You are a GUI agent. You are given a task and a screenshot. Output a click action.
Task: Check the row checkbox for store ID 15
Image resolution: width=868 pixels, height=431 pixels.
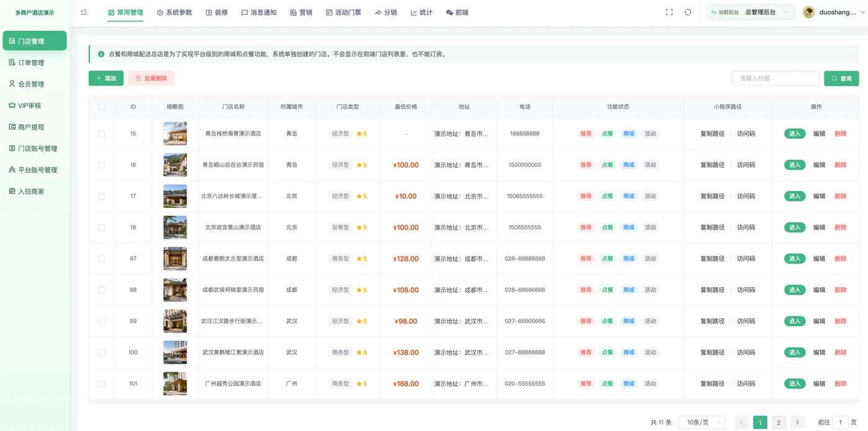tap(102, 134)
